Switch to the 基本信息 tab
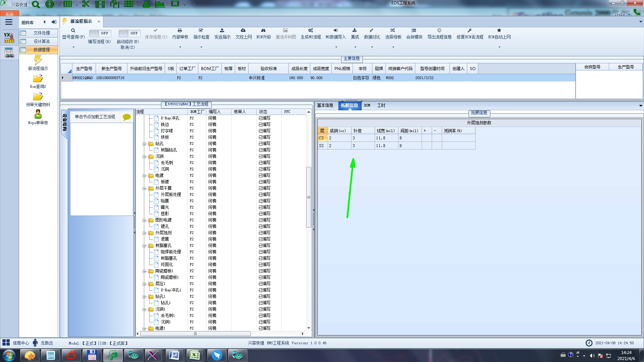644x362 pixels. click(x=325, y=106)
